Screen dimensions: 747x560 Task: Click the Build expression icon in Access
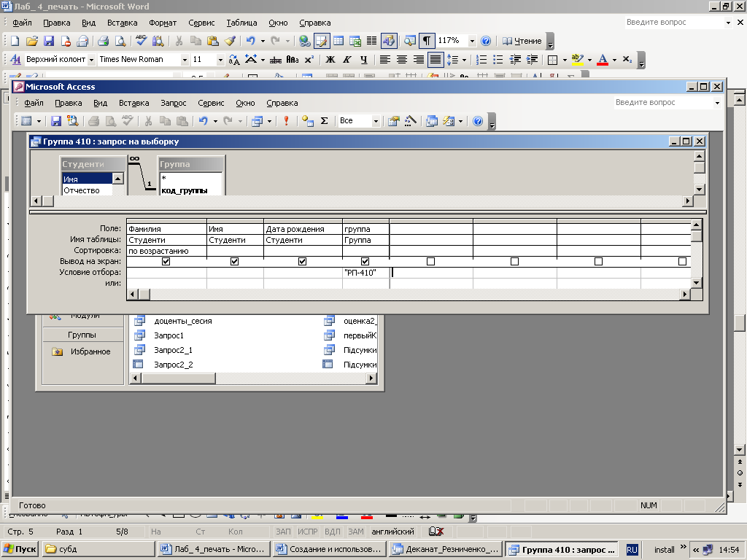pyautogui.click(x=410, y=121)
